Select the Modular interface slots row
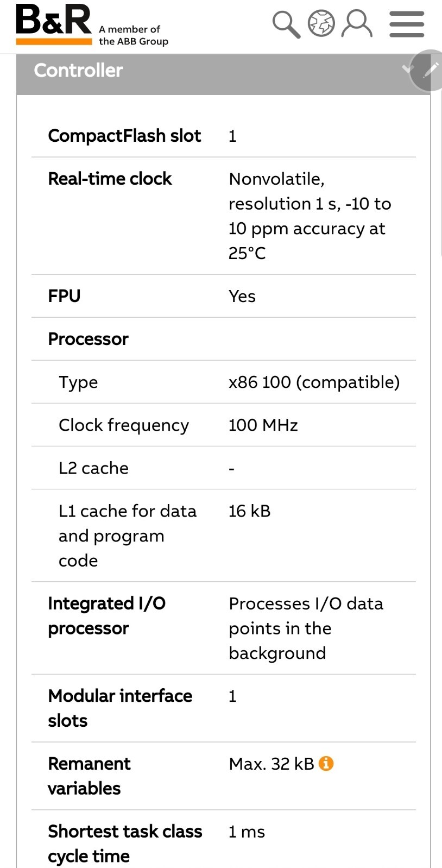 click(x=224, y=708)
